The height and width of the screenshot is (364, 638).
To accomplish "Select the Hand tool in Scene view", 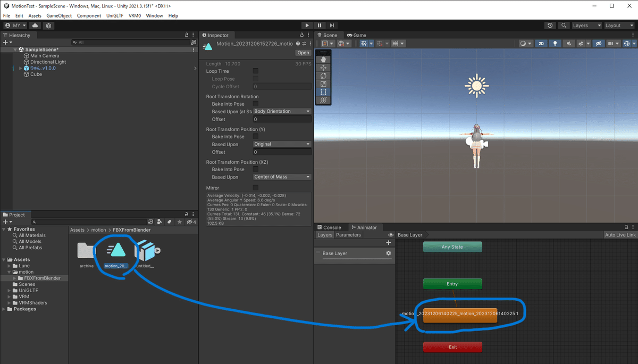I will [x=323, y=60].
